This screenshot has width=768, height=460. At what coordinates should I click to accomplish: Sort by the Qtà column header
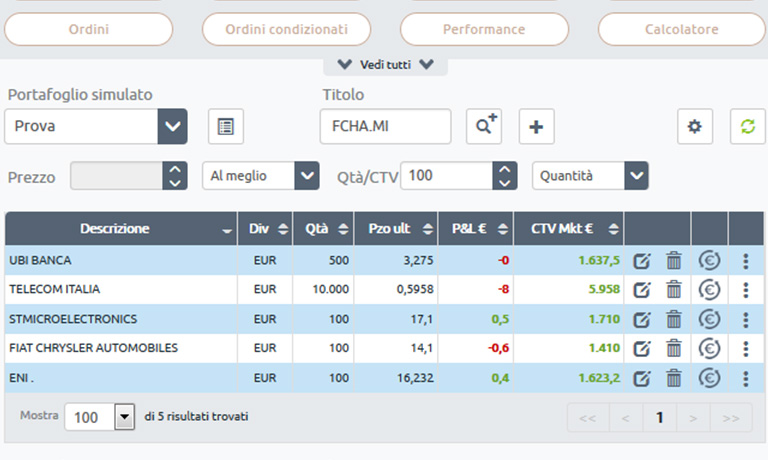[x=323, y=229]
